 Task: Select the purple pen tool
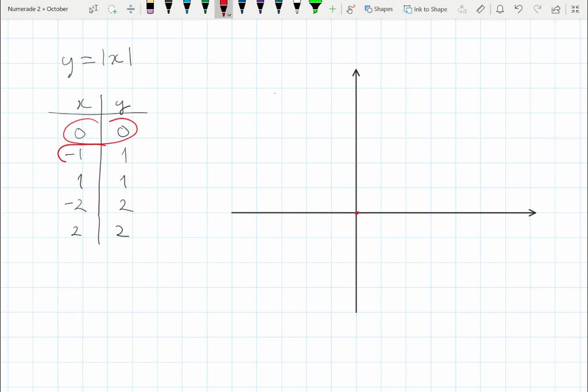[x=260, y=9]
